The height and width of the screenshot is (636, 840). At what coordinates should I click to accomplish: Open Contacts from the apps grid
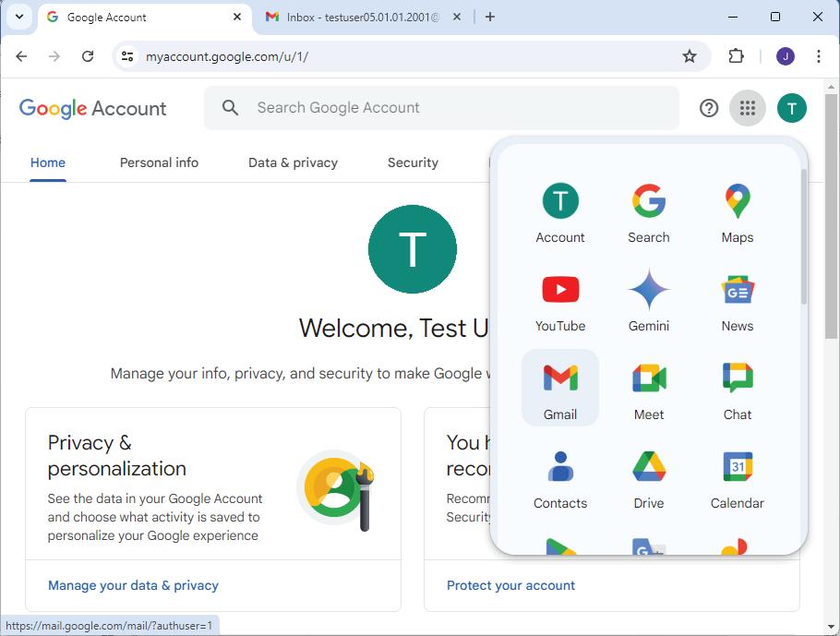[559, 478]
